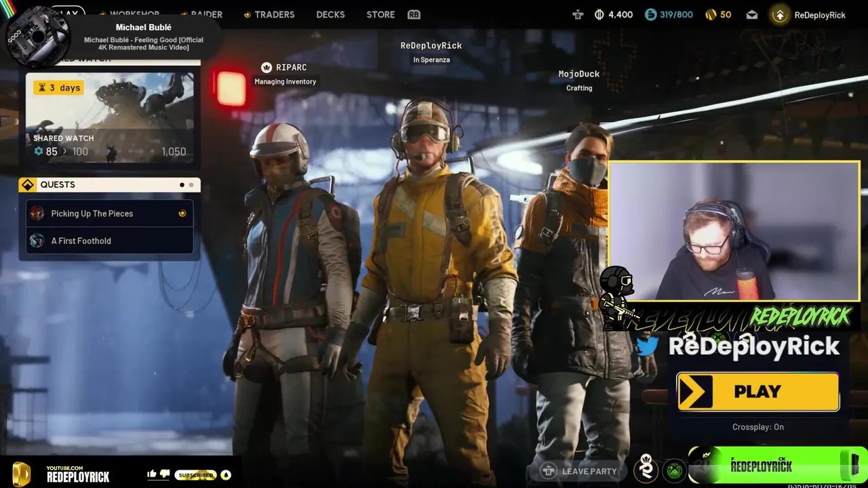Click the crowned party leader emblem icon
Screen dimensions: 868x488
coord(646,468)
